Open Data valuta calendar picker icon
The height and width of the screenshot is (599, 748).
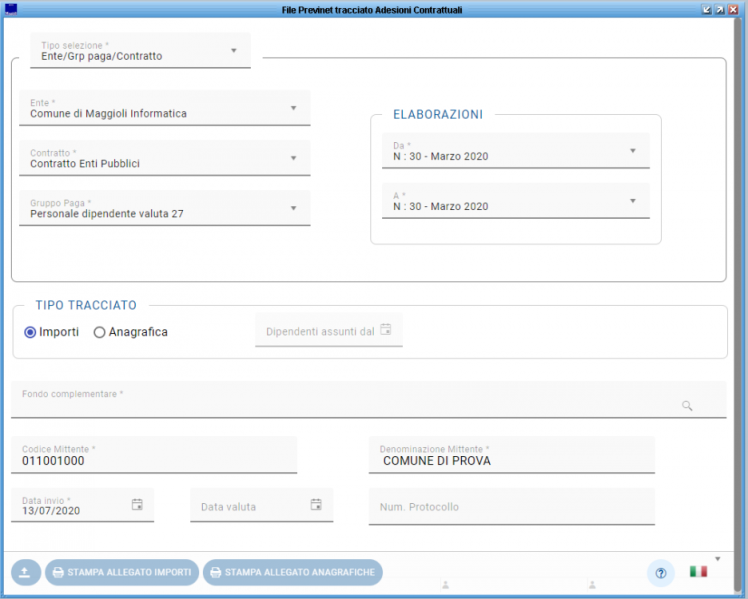(316, 505)
